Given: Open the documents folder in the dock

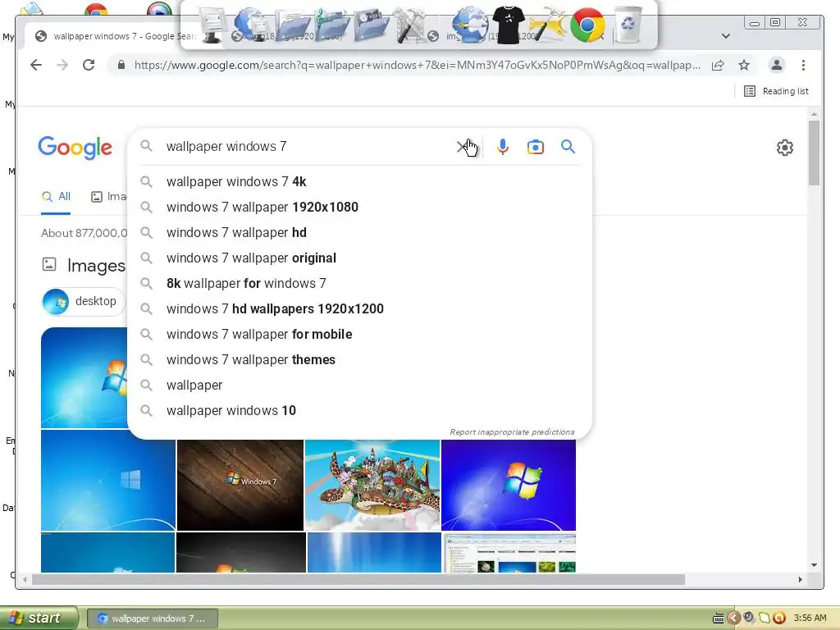Looking at the screenshot, I should [293, 25].
